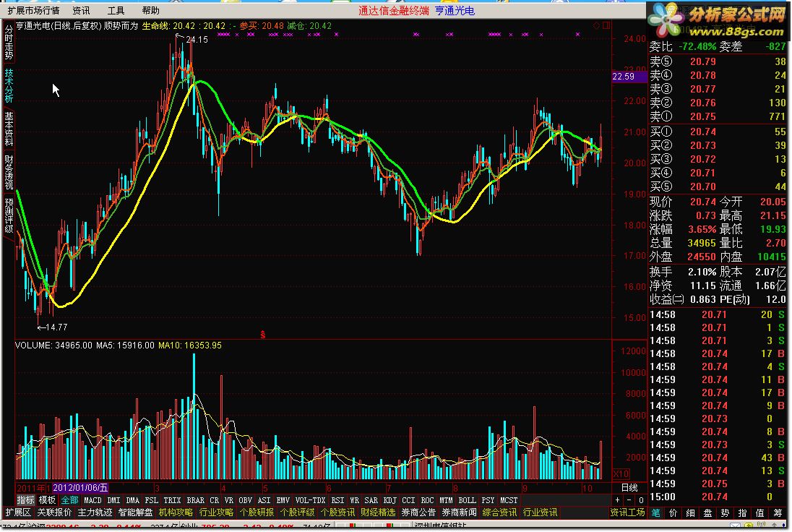792x532 pixels.
Task: Apply the VR indicator
Action: click(229, 500)
